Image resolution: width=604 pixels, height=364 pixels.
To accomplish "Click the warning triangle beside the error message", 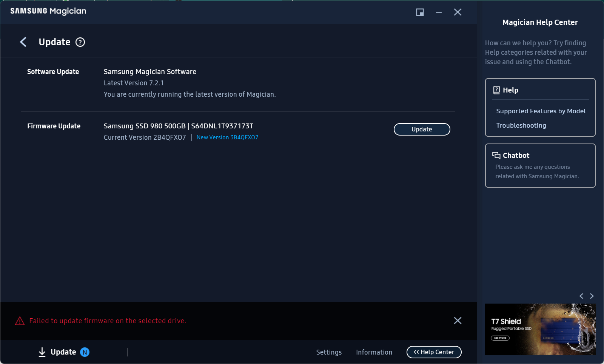I will [x=18, y=321].
